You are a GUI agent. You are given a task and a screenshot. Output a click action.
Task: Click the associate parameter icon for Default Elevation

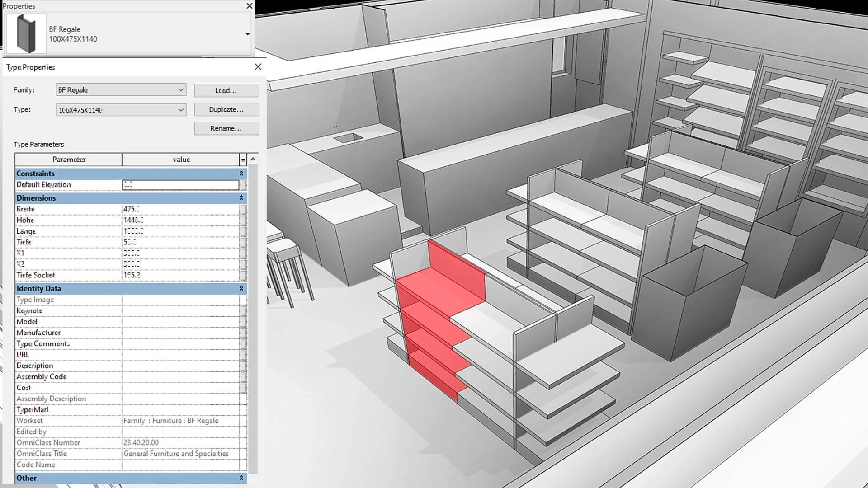click(243, 185)
